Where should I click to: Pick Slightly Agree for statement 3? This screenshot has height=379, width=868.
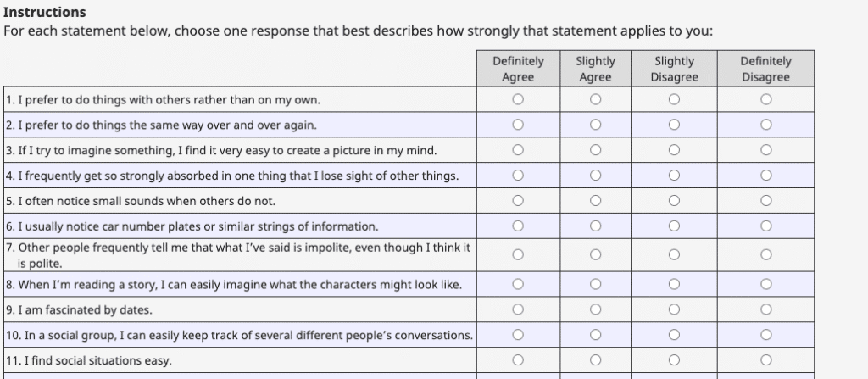point(595,151)
